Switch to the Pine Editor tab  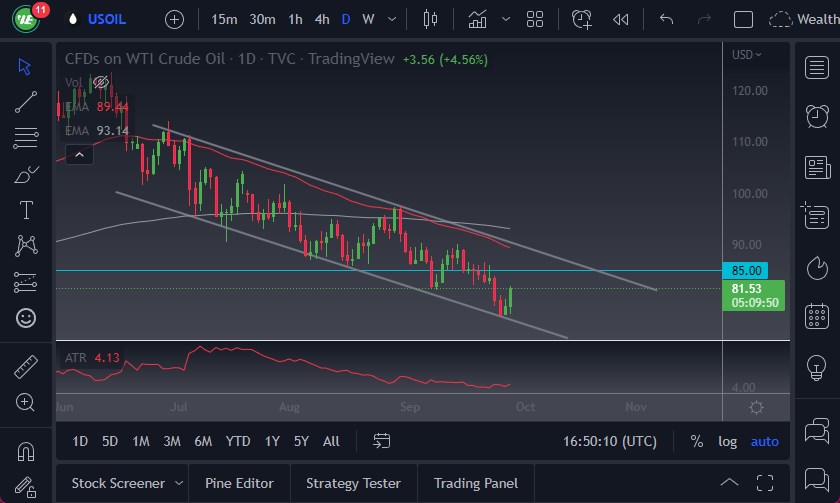pos(239,483)
